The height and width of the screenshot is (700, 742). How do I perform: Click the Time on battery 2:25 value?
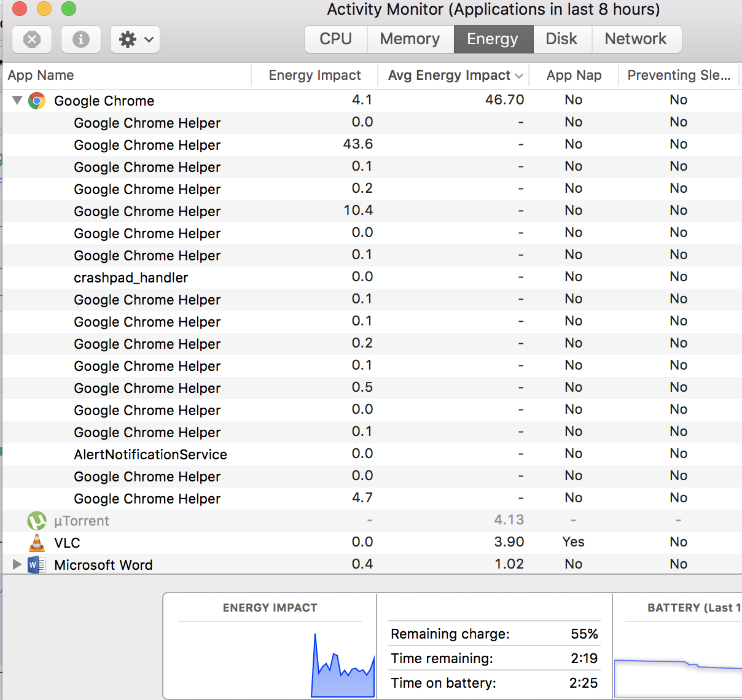(583, 683)
